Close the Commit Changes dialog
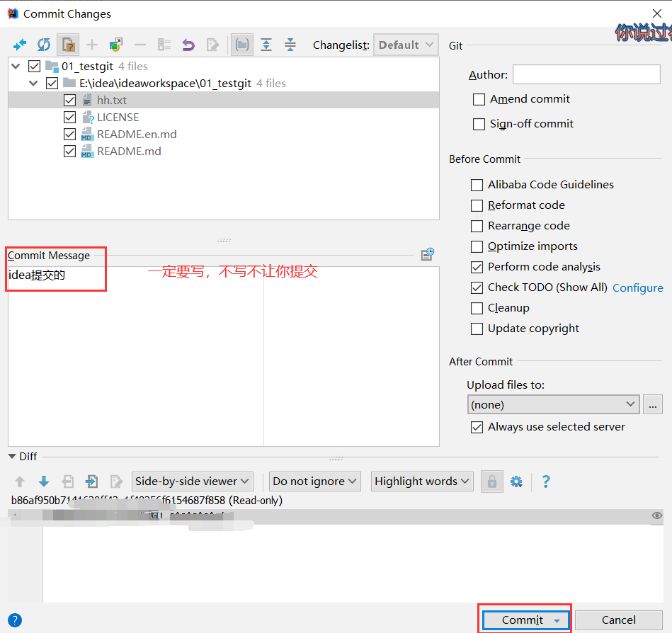 657,13
